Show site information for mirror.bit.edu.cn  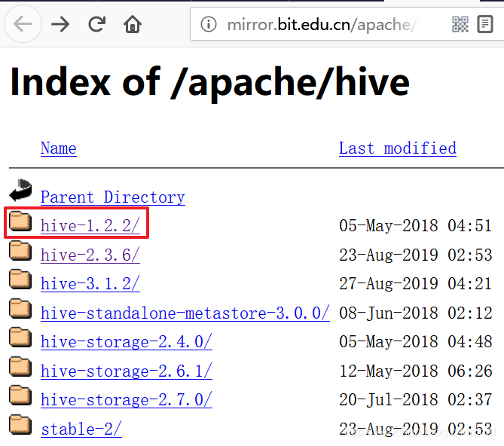coord(208,24)
